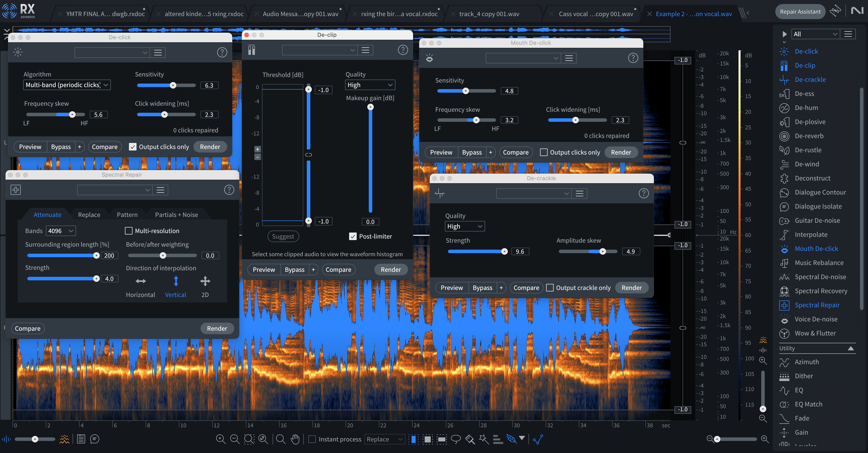
Task: Click Suggest in the De-clip window
Action: pos(283,237)
